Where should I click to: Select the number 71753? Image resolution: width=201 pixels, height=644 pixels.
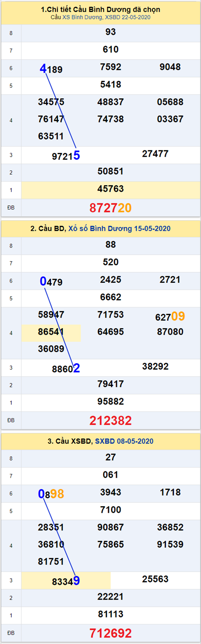tap(111, 315)
